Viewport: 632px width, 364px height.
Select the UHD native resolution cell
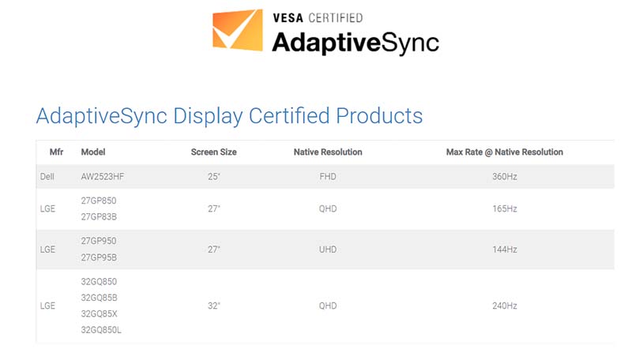coord(327,250)
